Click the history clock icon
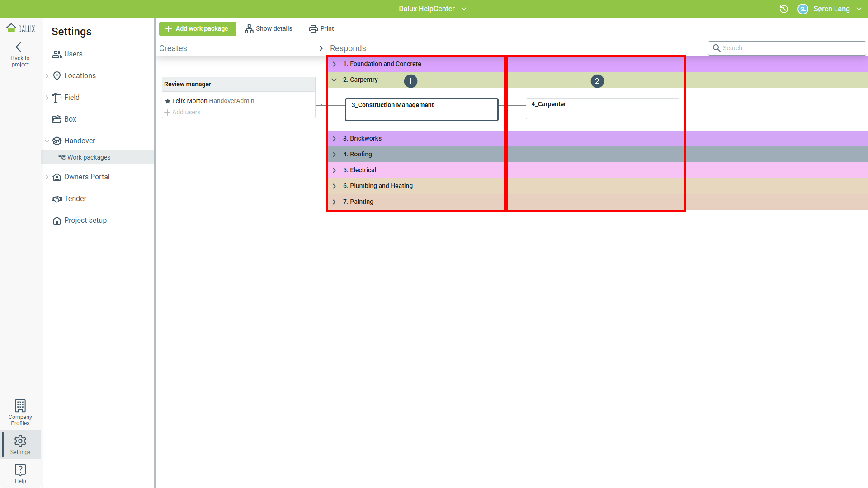868x488 pixels. click(784, 9)
